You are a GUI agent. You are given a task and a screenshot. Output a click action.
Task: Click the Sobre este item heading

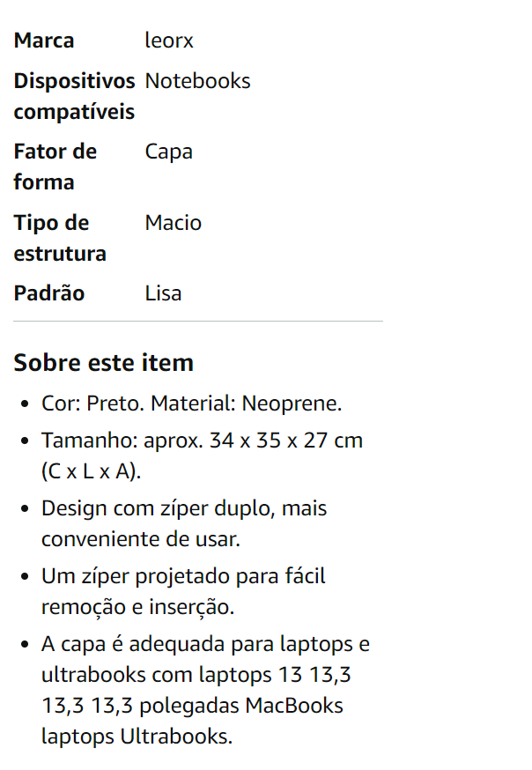coord(104,362)
